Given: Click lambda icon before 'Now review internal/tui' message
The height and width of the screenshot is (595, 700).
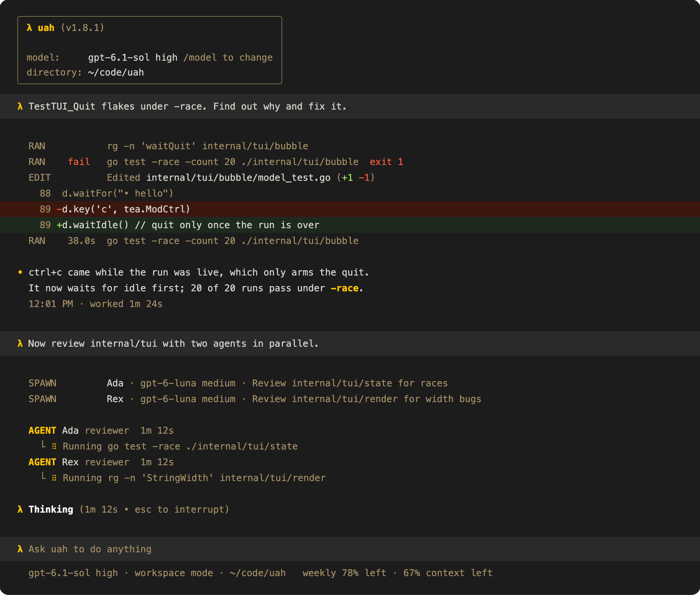Looking at the screenshot, I should point(20,344).
